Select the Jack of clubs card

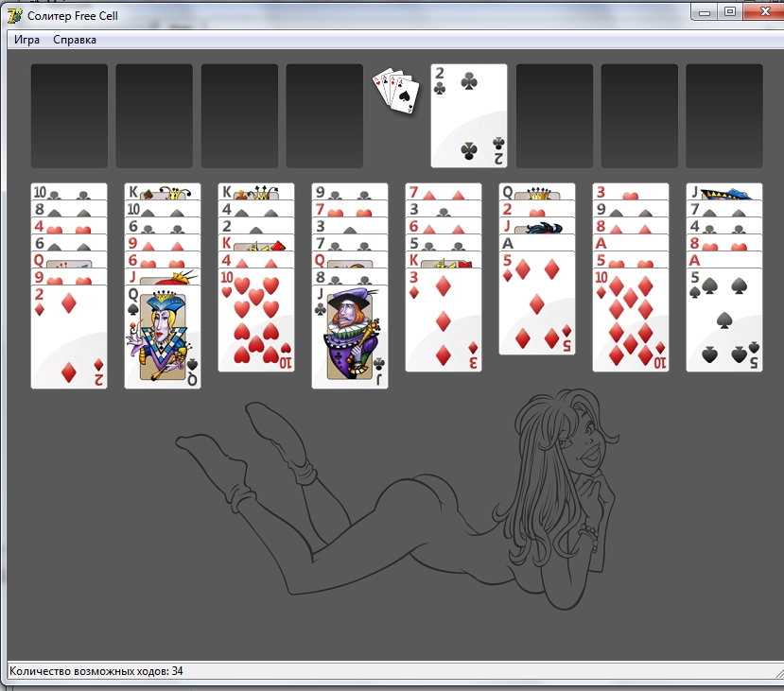pos(350,337)
